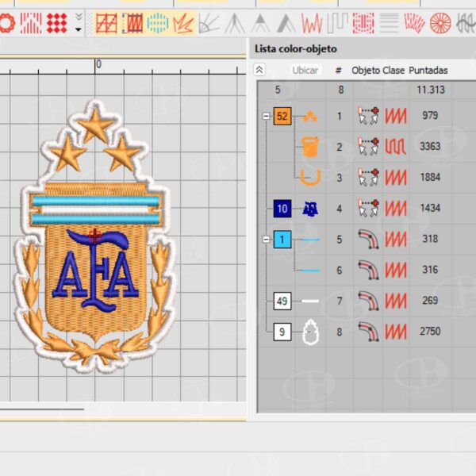Select orange color swatch 52
This screenshot has height=476, width=476.
pyautogui.click(x=282, y=117)
